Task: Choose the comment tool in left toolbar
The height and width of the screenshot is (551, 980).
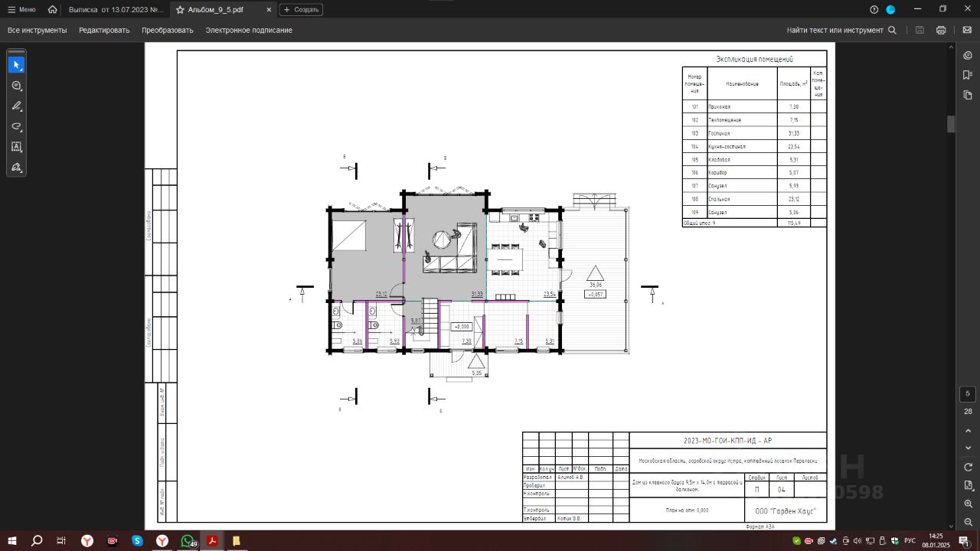Action: (x=16, y=86)
